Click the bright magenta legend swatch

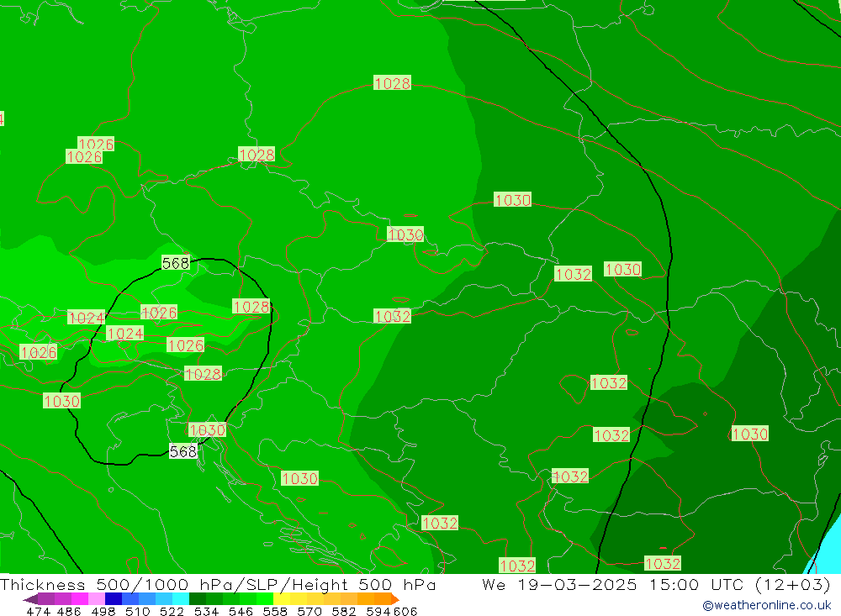[x=80, y=599]
